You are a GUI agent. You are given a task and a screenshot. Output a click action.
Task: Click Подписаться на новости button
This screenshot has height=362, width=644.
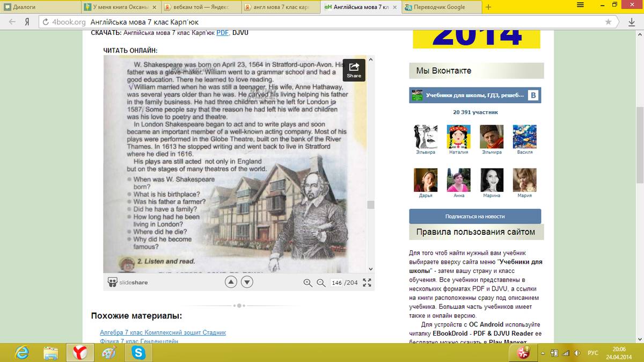(x=475, y=216)
